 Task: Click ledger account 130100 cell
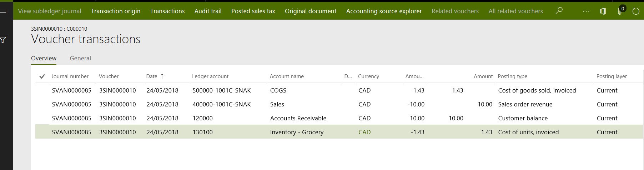pyautogui.click(x=203, y=132)
